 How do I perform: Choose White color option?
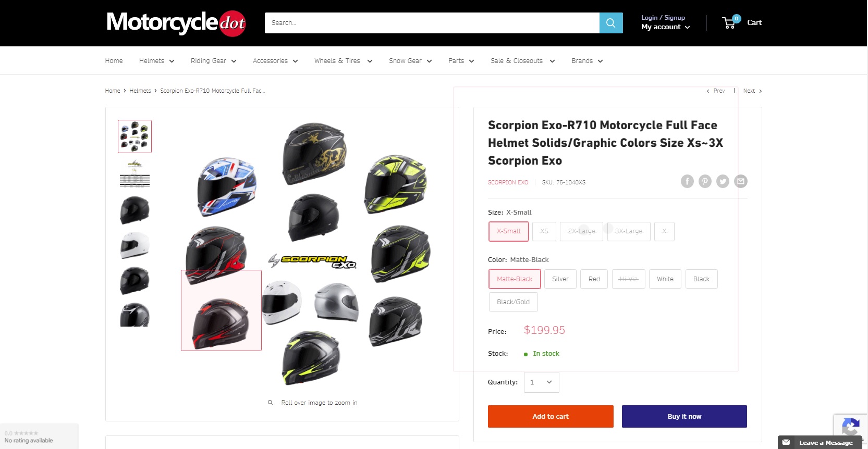tap(665, 279)
